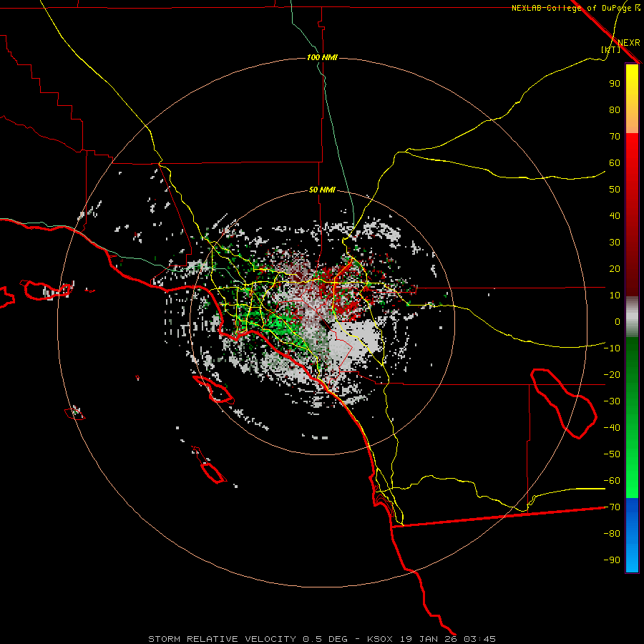Screen dimensions: 644x644
Task: Click the -20 value on the velocity scale
Action: (612, 375)
